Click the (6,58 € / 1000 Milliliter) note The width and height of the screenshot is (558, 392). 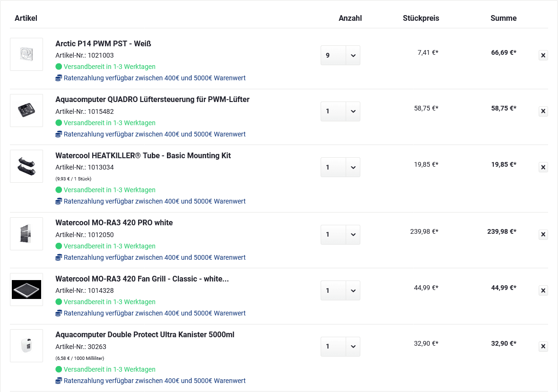pos(80,358)
